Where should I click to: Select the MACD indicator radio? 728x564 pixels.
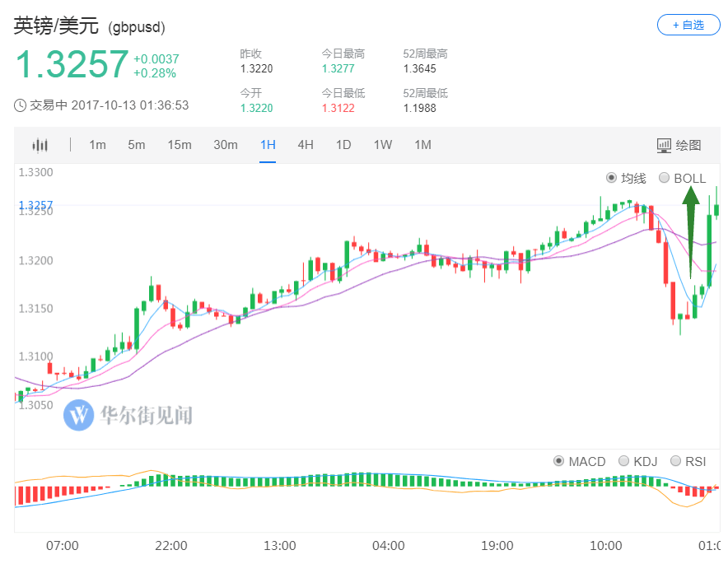pos(559,461)
